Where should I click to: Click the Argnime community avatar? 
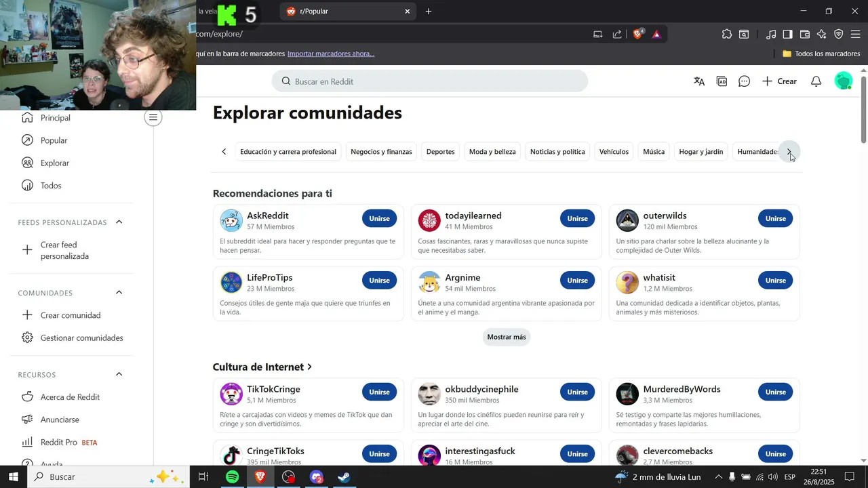pos(429,283)
